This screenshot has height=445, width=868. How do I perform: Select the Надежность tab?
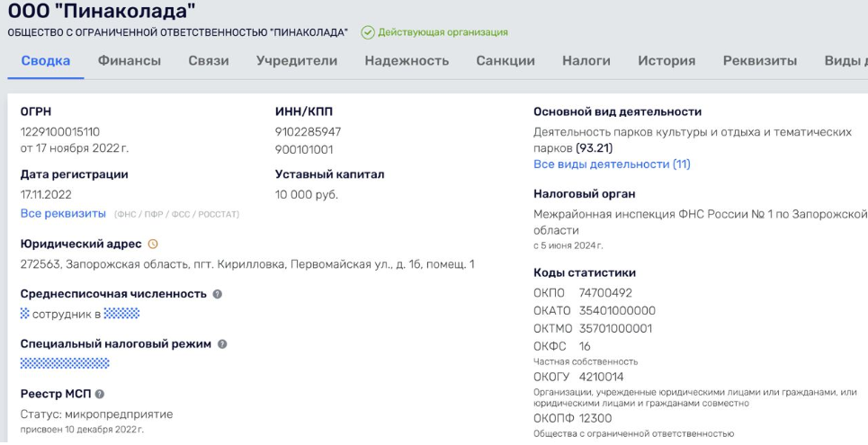tap(407, 61)
